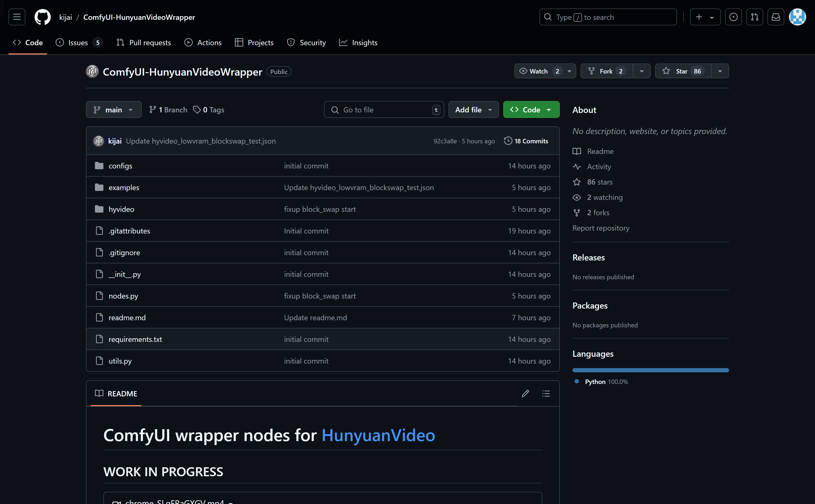The image size is (815, 504).
Task: Open the .gitattributes file
Action: [x=129, y=231]
